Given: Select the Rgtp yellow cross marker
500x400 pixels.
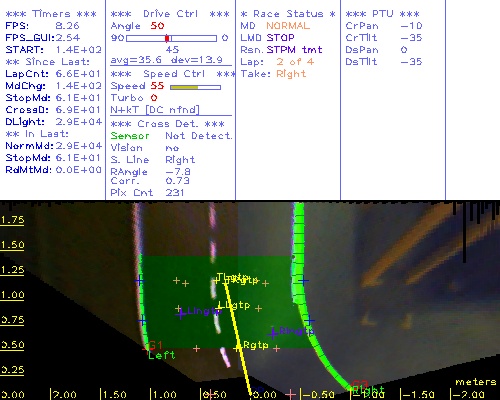Looking at the screenshot, I should click(x=237, y=348).
